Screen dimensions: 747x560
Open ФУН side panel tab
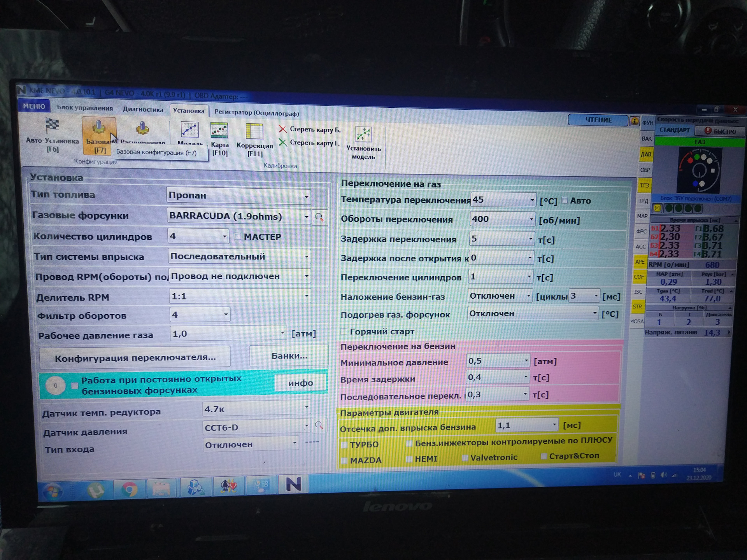[647, 123]
